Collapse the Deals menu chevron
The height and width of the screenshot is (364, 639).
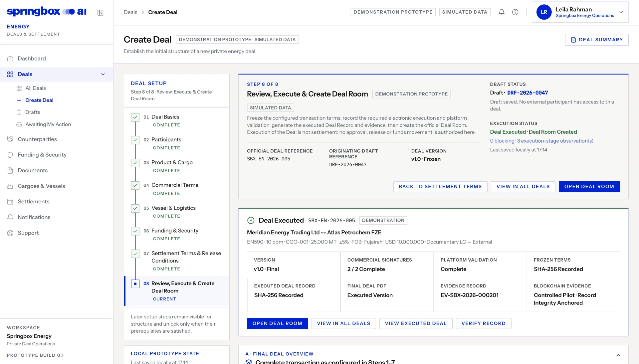pyautogui.click(x=103, y=74)
